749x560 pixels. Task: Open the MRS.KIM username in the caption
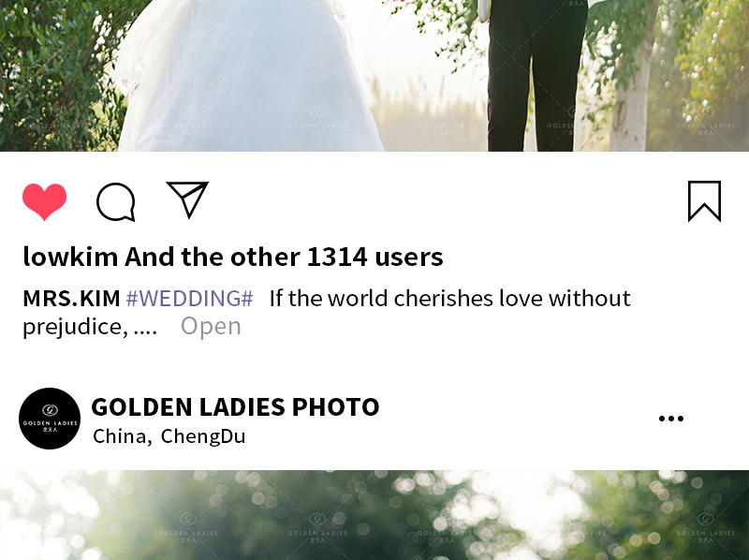72,299
